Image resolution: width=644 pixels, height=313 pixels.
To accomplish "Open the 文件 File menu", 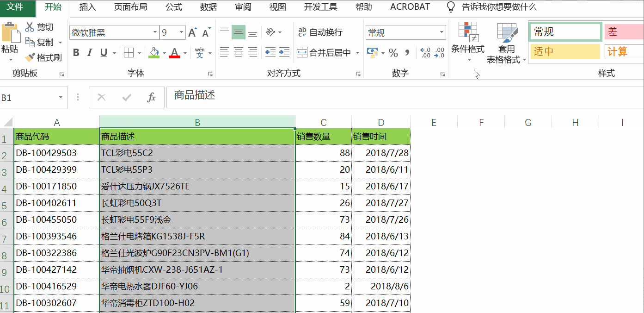I will [15, 7].
